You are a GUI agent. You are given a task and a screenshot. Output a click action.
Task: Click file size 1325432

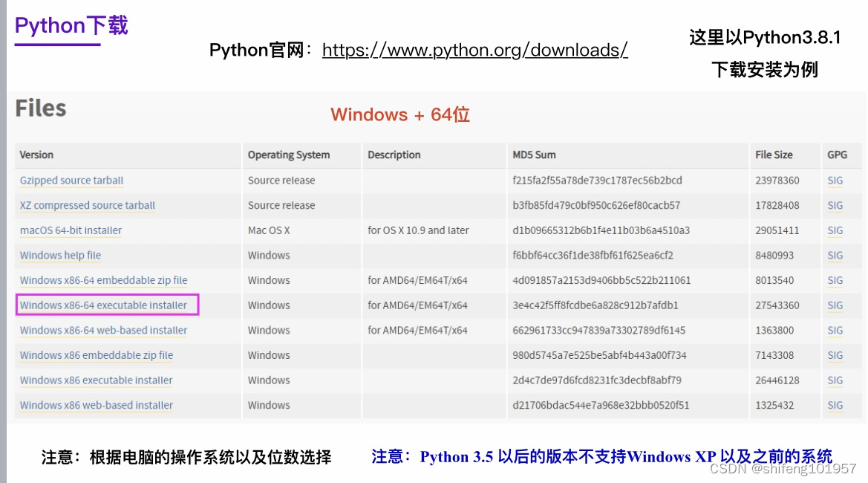point(774,405)
